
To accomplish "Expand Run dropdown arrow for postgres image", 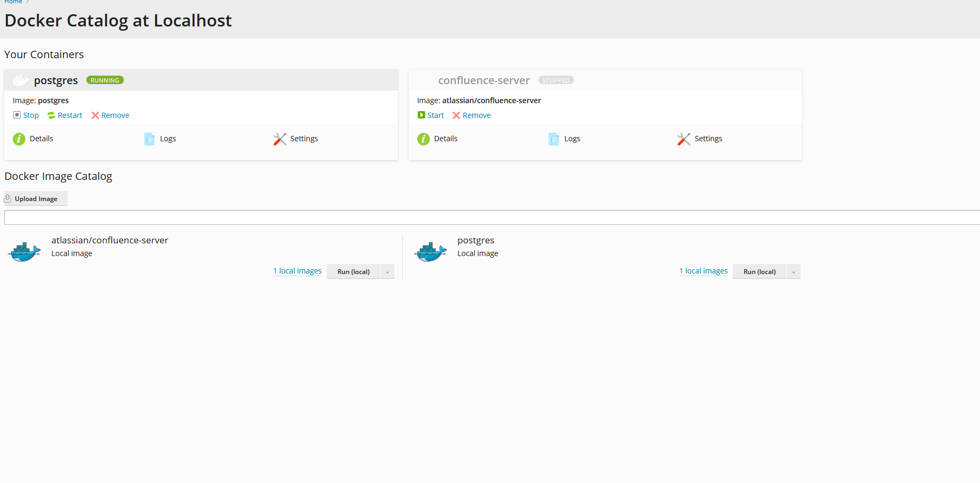I will [794, 272].
